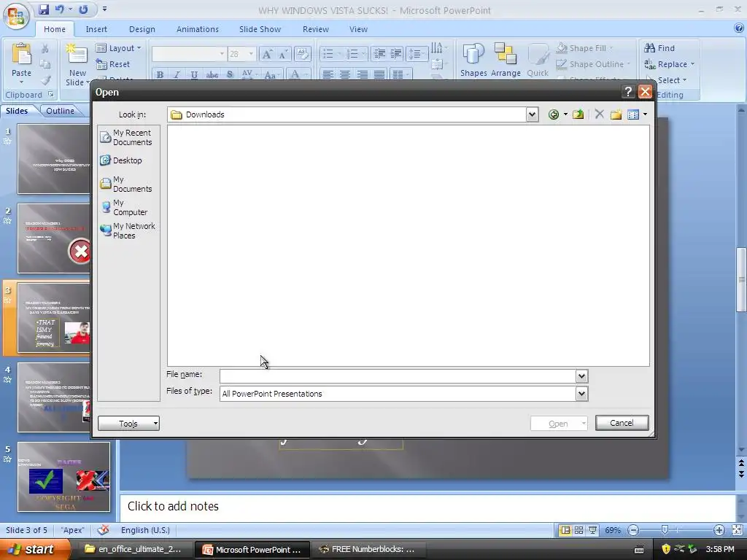
Task: Open the Design ribbon tab
Action: pos(142,29)
